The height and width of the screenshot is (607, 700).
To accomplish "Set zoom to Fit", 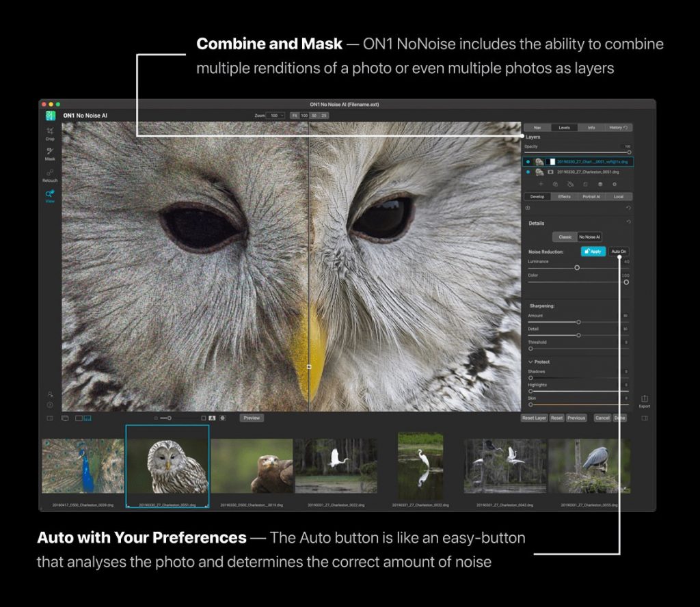I will pos(295,116).
